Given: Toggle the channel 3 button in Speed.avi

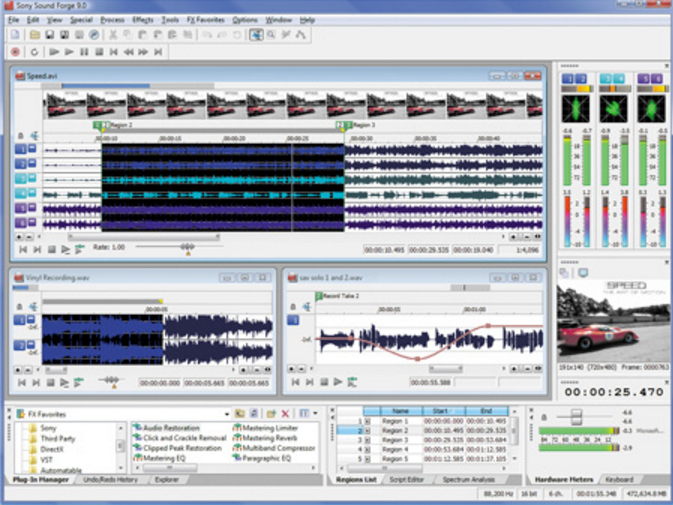Looking at the screenshot, I should pyautogui.click(x=21, y=178).
